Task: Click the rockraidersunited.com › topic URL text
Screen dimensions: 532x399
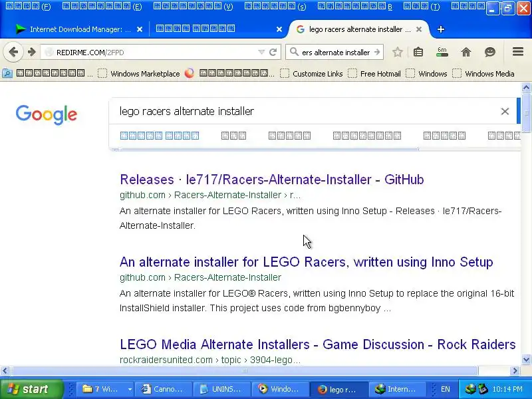Action: click(210, 360)
